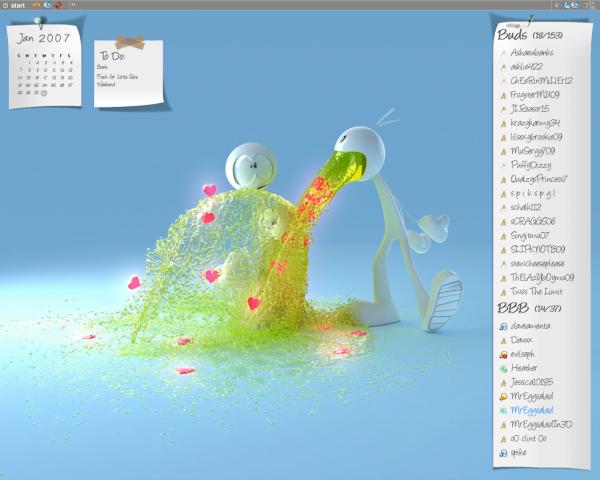Select circled day 31 on the calendar
This screenshot has height=480, width=600.
[x=44, y=93]
